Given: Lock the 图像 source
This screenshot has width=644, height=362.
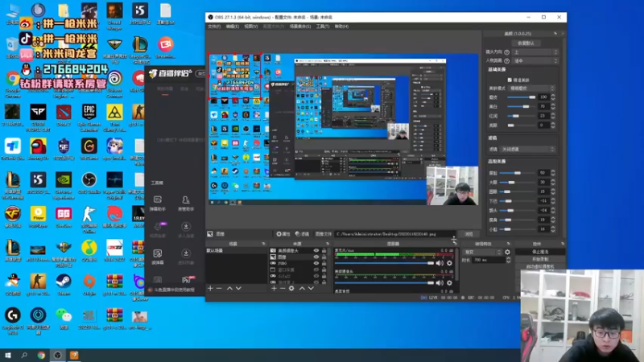Looking at the screenshot, I should [x=324, y=257].
